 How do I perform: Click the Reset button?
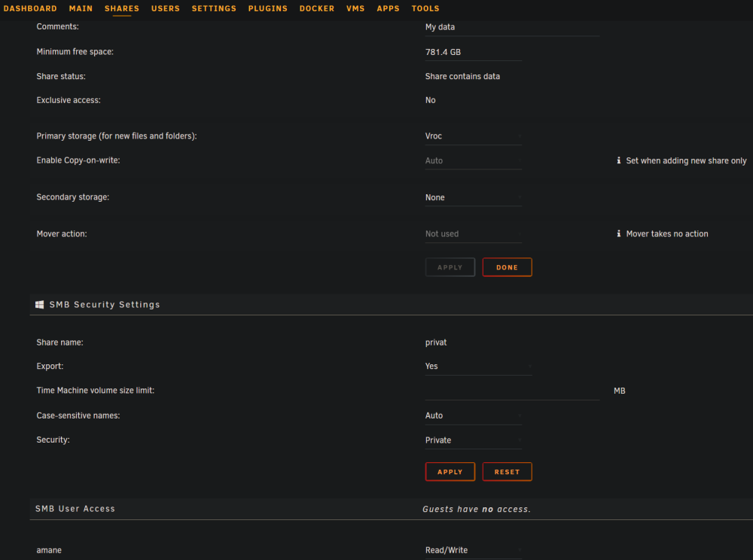(x=507, y=472)
